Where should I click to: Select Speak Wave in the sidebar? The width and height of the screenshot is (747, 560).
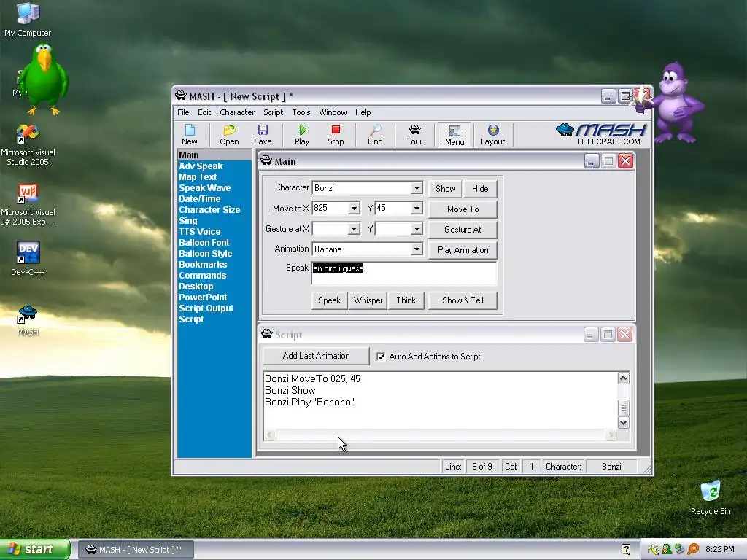[204, 187]
